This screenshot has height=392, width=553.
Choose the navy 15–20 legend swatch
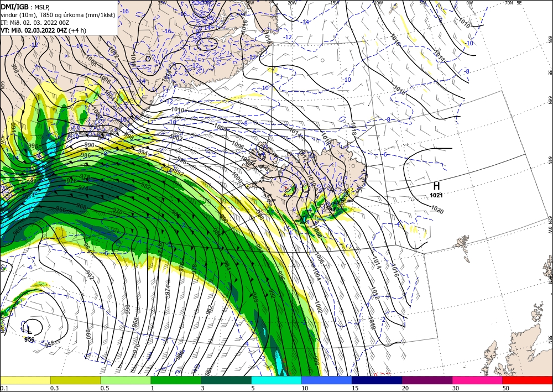tap(377, 380)
